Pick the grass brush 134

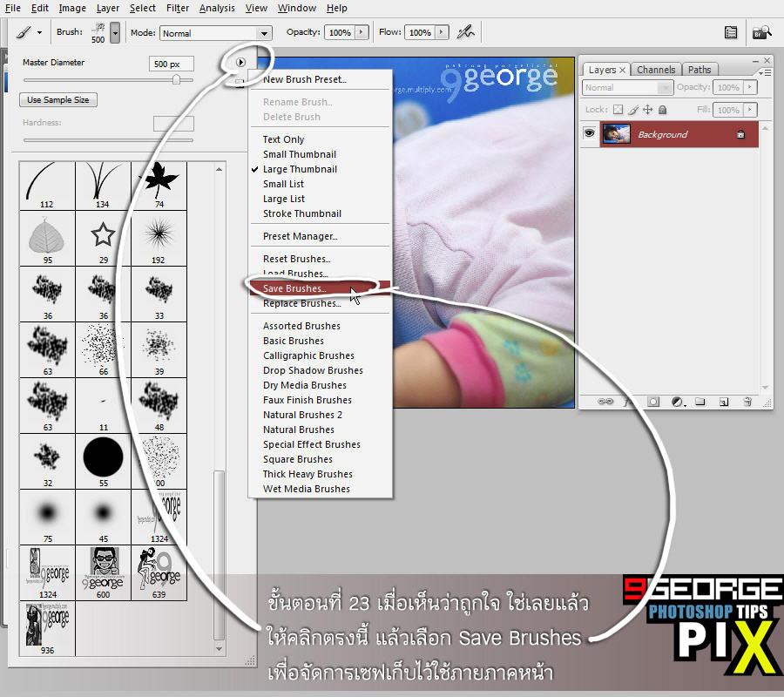point(103,186)
